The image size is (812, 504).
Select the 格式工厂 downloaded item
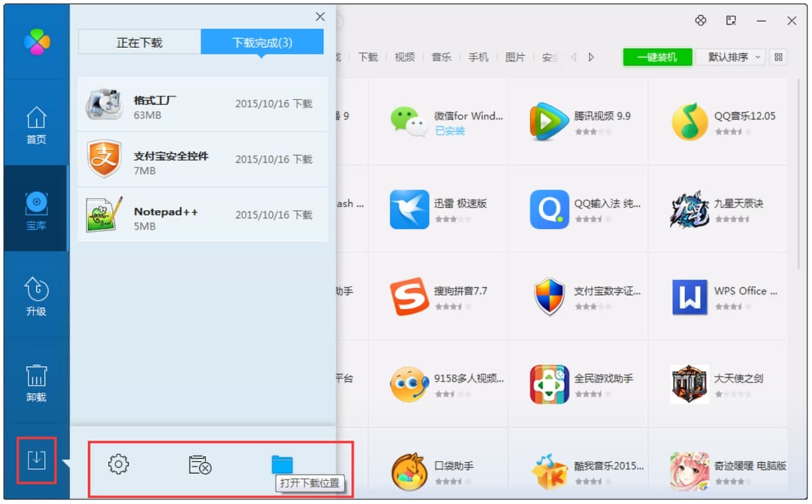pyautogui.click(x=203, y=104)
